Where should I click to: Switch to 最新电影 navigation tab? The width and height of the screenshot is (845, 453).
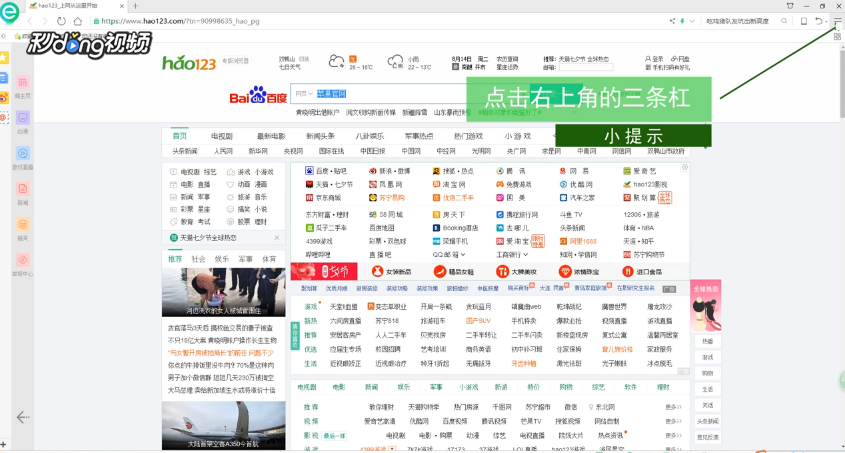point(271,136)
